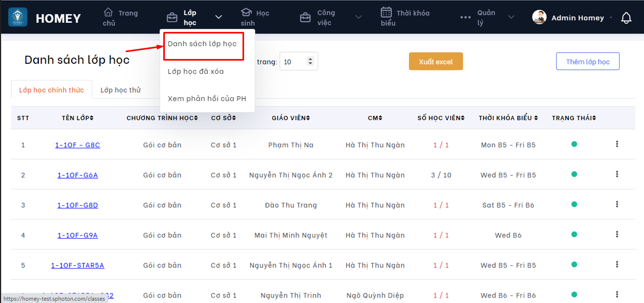644x303 pixels.
Task: Open Trang chủ home icon
Action: (x=108, y=13)
